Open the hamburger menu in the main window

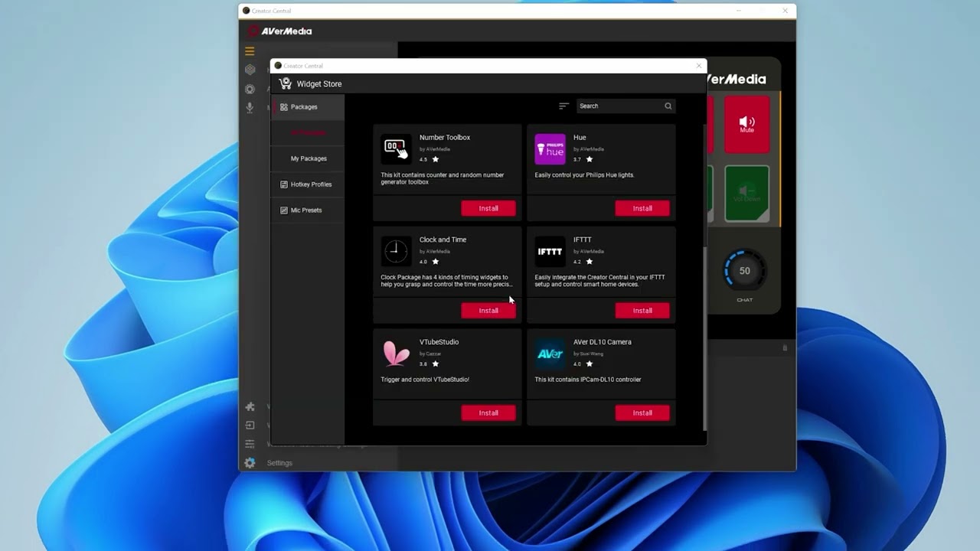[250, 51]
